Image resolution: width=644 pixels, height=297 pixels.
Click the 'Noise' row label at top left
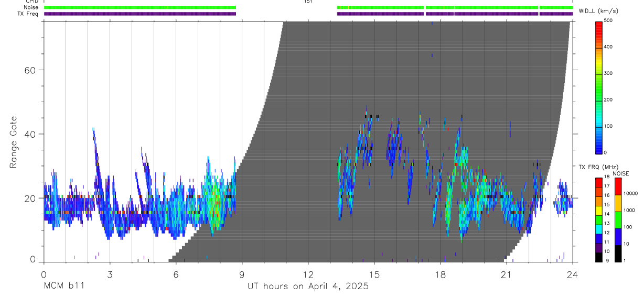31,7
